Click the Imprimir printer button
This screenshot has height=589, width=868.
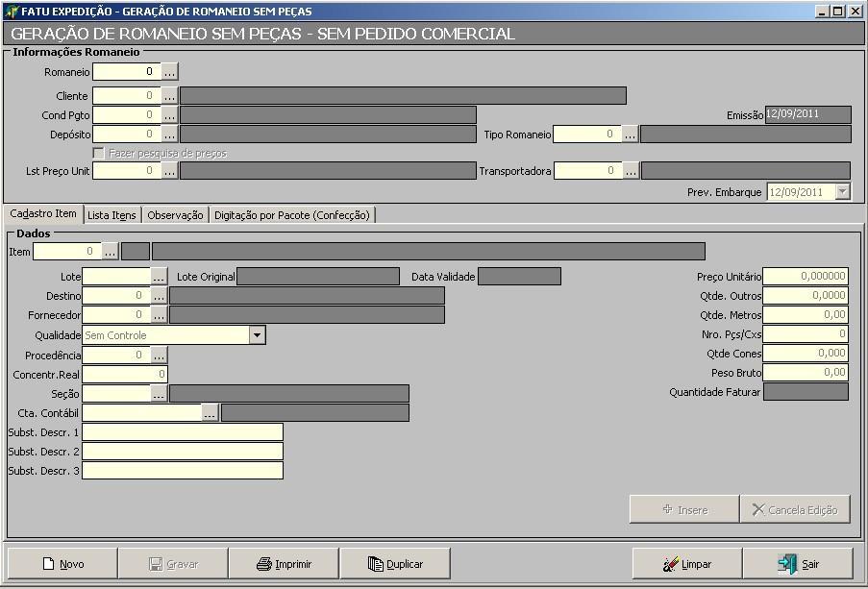pyautogui.click(x=285, y=564)
